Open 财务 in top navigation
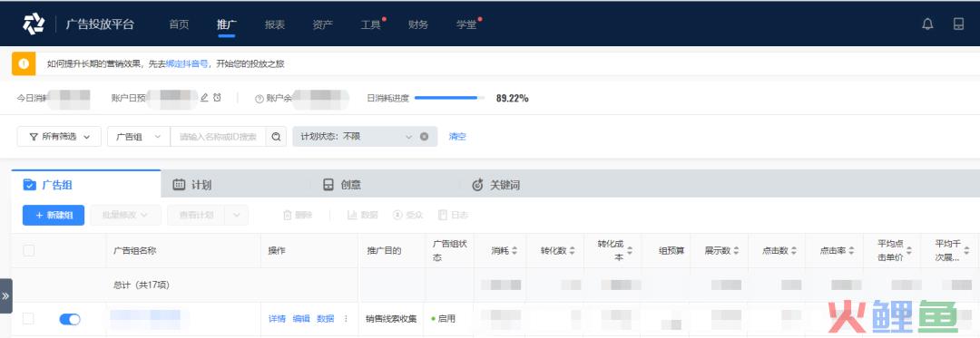 tap(418, 24)
